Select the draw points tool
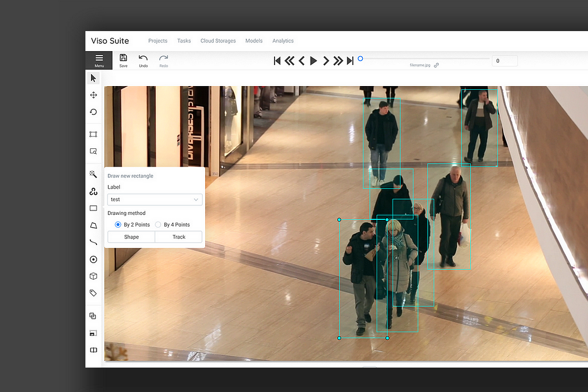Image resolution: width=588 pixels, height=392 pixels. (x=93, y=259)
